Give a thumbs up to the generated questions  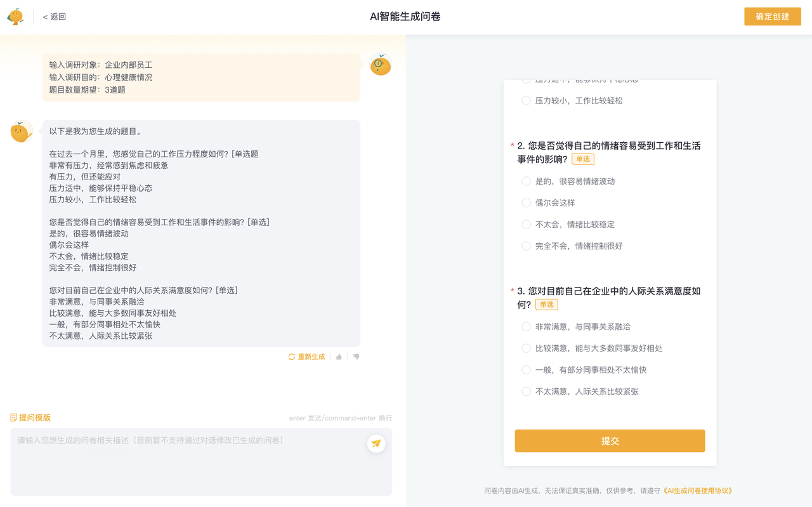(x=338, y=357)
